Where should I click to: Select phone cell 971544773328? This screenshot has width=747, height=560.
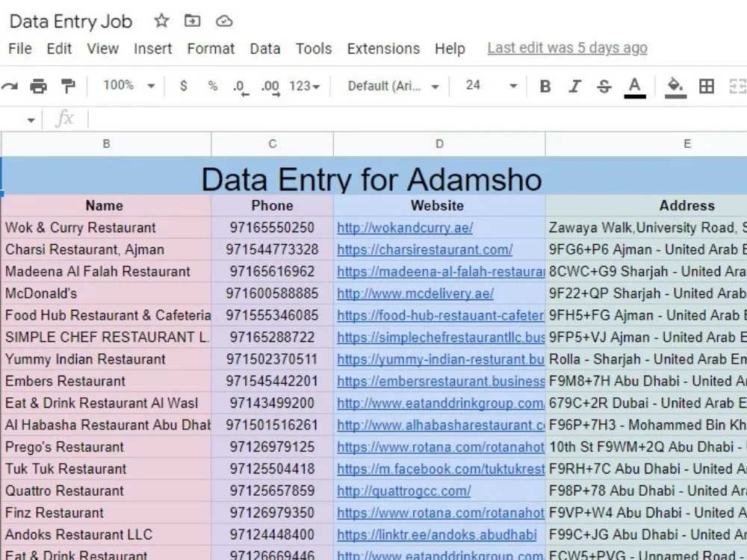click(x=272, y=249)
